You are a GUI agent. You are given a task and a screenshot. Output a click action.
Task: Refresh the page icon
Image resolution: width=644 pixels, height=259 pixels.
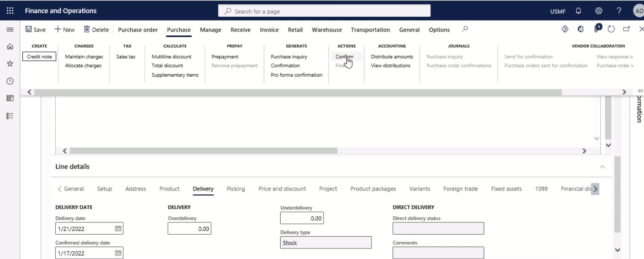click(612, 29)
